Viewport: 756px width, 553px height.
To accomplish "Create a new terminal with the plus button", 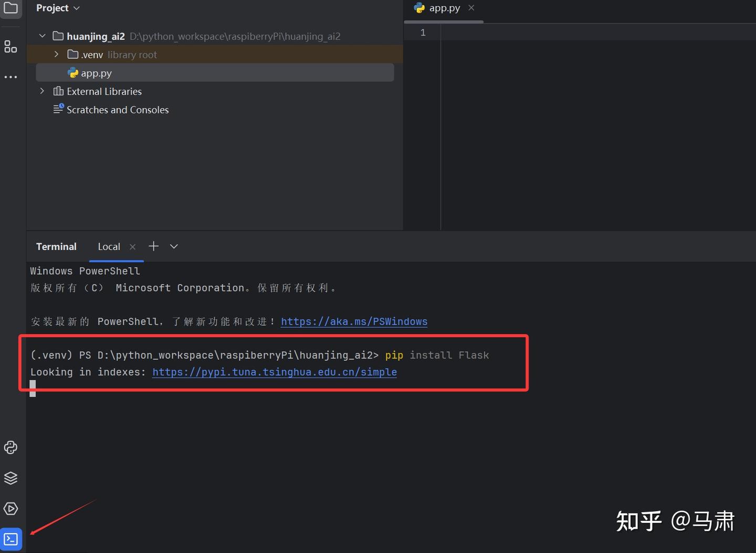I will (x=153, y=246).
